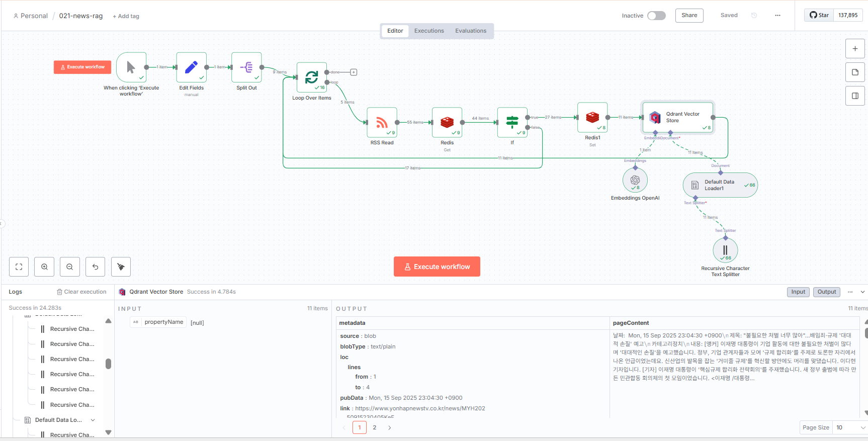Go to next output page arrow
This screenshot has height=441, width=868.
[389, 427]
